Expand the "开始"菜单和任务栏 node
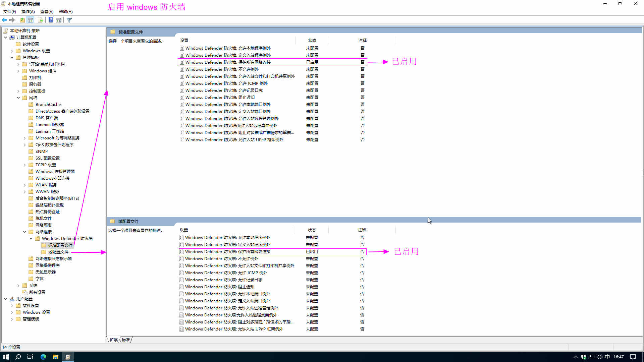The height and width of the screenshot is (362, 644). (x=18, y=64)
